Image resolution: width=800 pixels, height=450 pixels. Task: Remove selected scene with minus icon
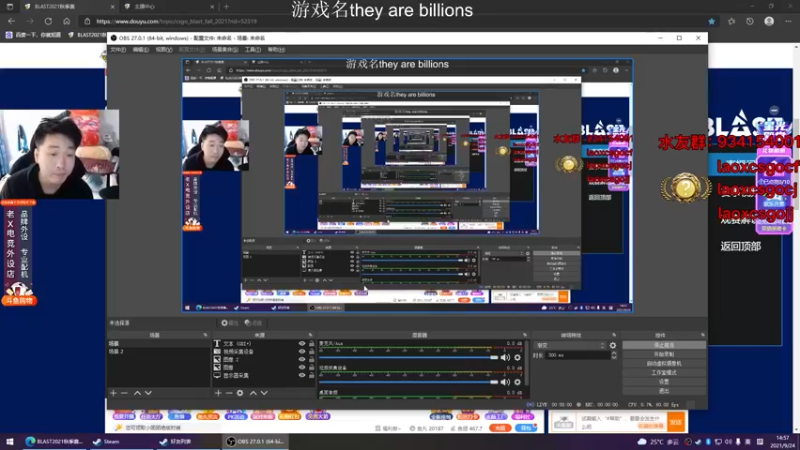pos(124,393)
